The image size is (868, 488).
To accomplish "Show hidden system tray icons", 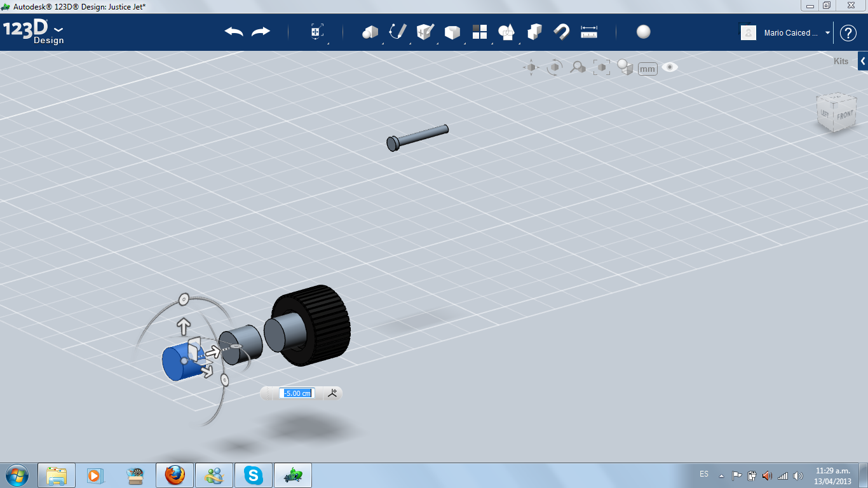I will click(721, 475).
